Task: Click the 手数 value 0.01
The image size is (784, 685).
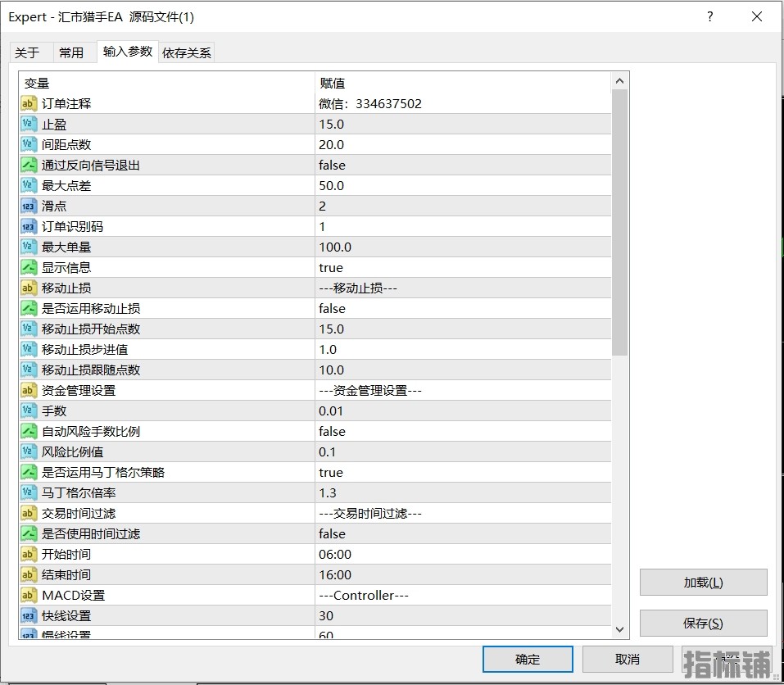Action: [x=331, y=411]
